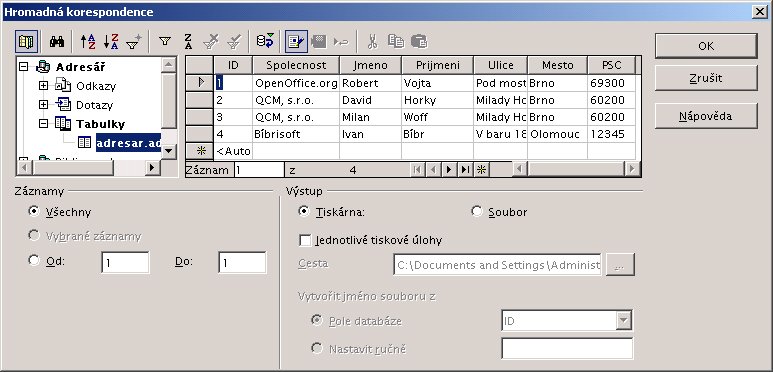773x372 pixels.
Task: Click the cell Olomouc
Action: [x=557, y=134]
